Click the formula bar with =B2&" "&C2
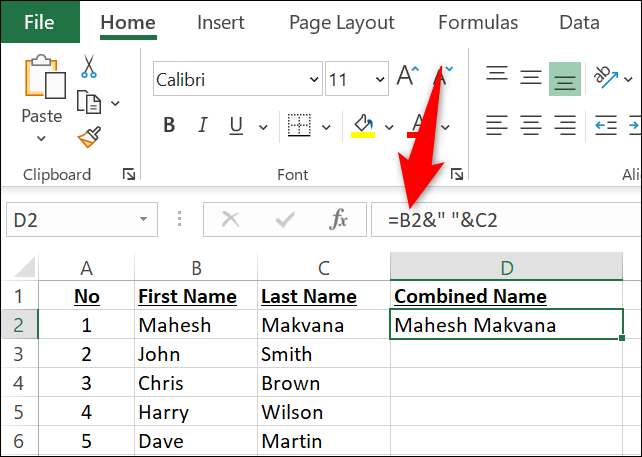Viewport: 642px width, 457px height. pos(506,219)
